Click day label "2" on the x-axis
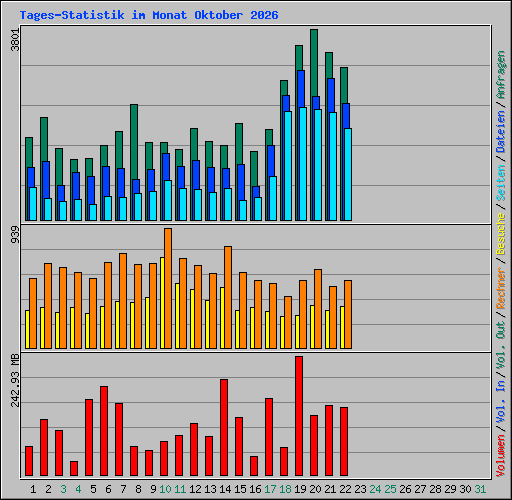 [x=48, y=489]
